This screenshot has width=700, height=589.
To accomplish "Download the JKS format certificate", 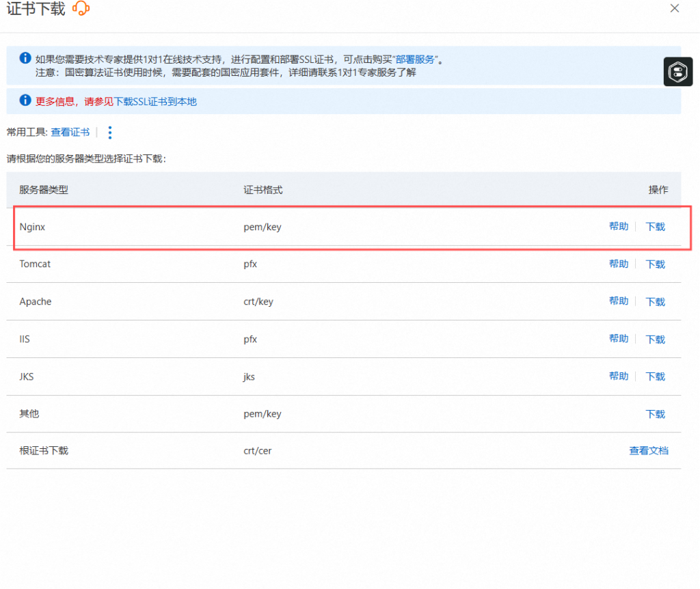I will click(655, 376).
